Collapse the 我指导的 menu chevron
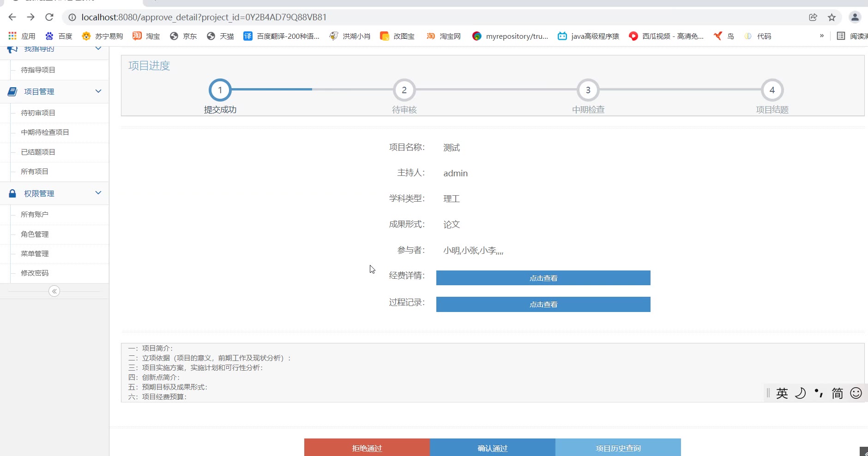Viewport: 868px width, 456px height. pyautogui.click(x=98, y=48)
